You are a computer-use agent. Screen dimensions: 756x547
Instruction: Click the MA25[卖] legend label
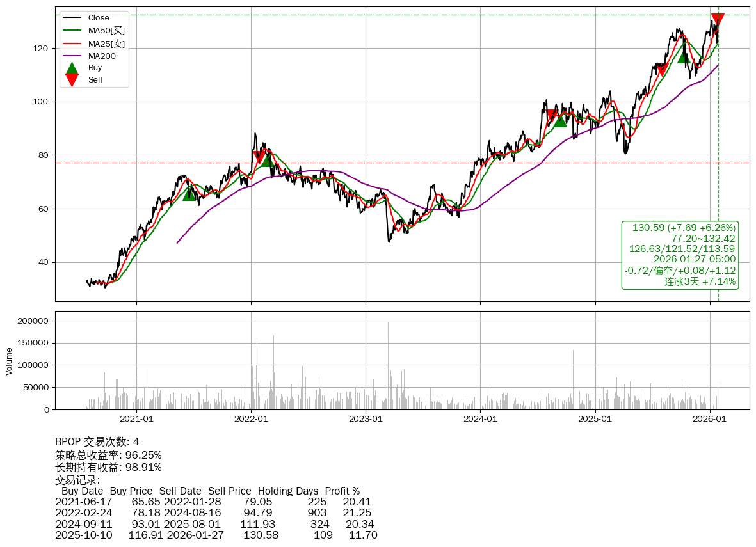pos(106,43)
